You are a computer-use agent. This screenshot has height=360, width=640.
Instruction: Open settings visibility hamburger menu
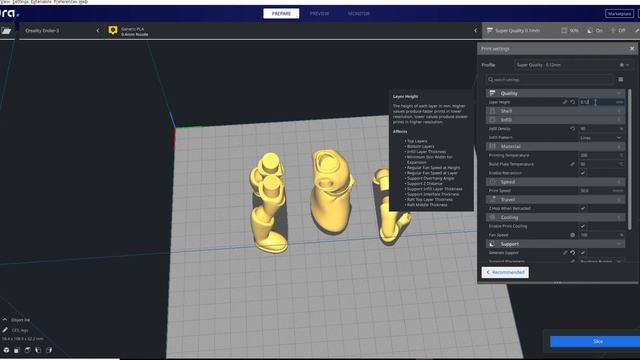coord(620,80)
